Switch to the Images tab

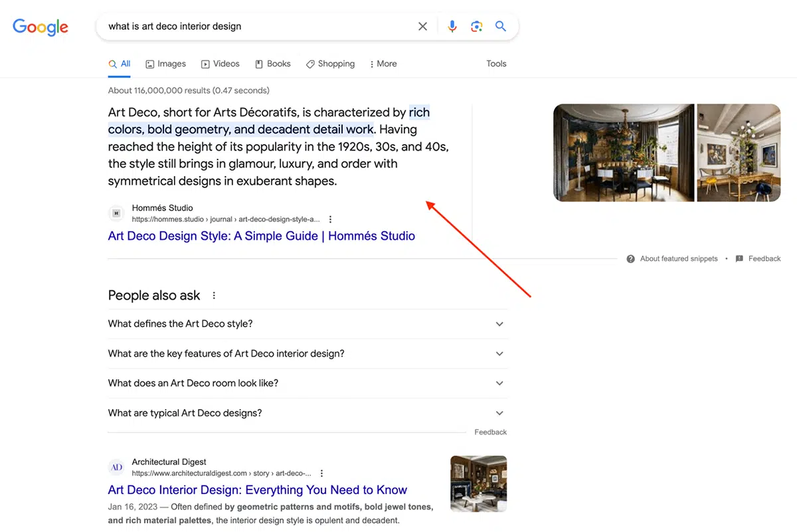[166, 64]
